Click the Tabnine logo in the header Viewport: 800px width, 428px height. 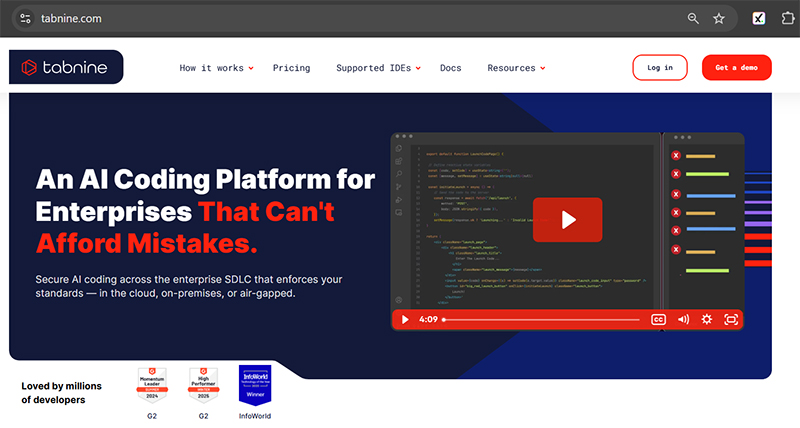66,68
